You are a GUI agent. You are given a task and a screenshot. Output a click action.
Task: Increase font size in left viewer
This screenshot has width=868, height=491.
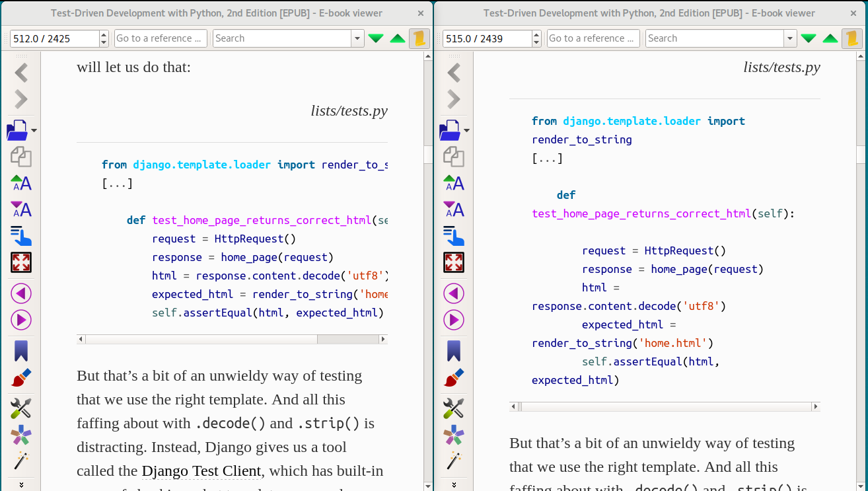(21, 183)
